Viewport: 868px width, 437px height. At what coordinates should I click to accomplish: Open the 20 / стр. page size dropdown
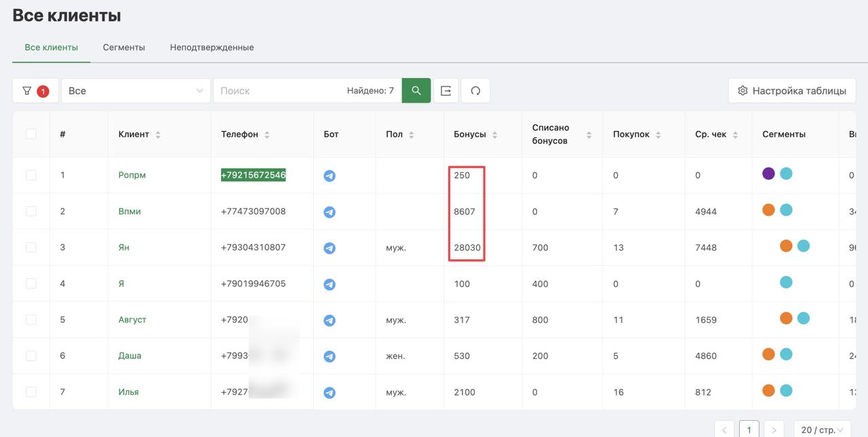[822, 430]
